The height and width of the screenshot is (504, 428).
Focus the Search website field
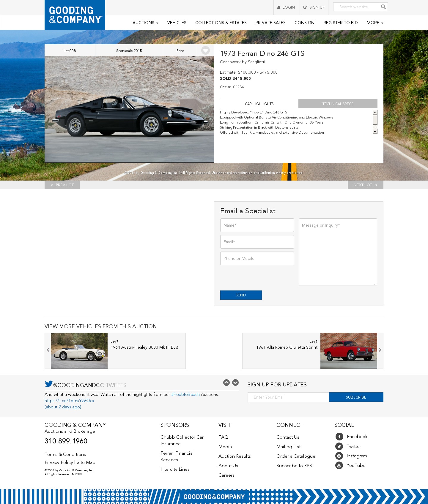click(356, 7)
